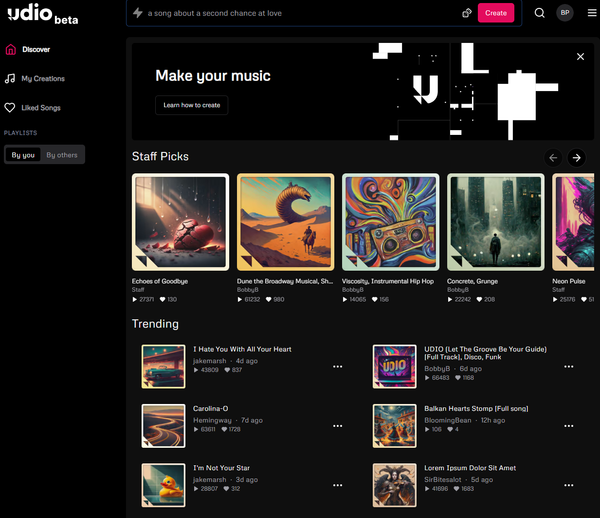Switch playlists to By you
This screenshot has width=600, height=518.
tap(22, 155)
